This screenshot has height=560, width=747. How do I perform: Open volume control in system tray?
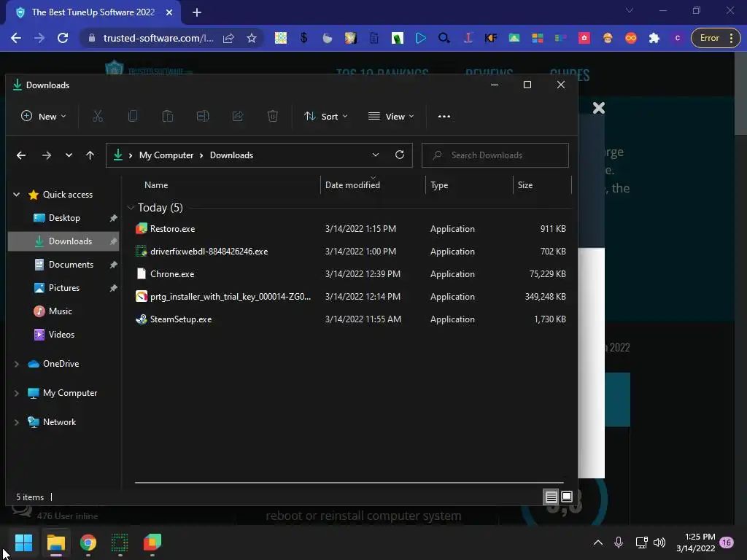click(659, 542)
